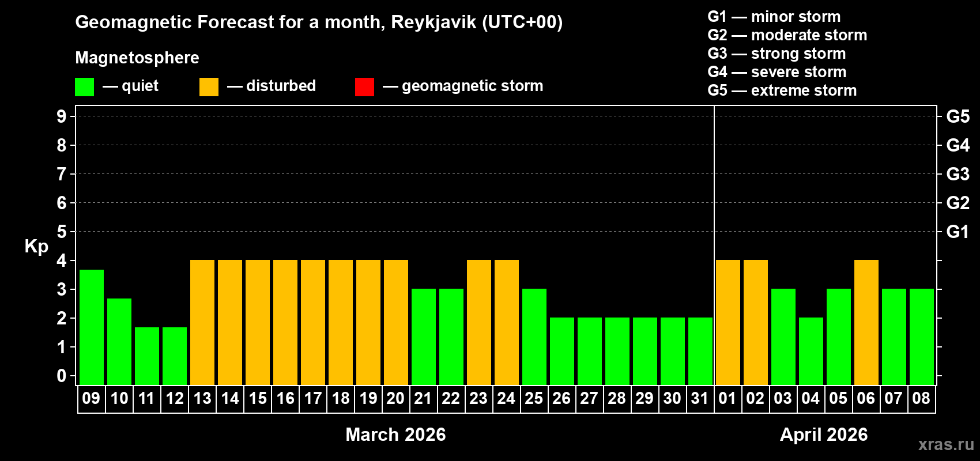Click date label 19 on the axis
980x461 pixels.
368,398
